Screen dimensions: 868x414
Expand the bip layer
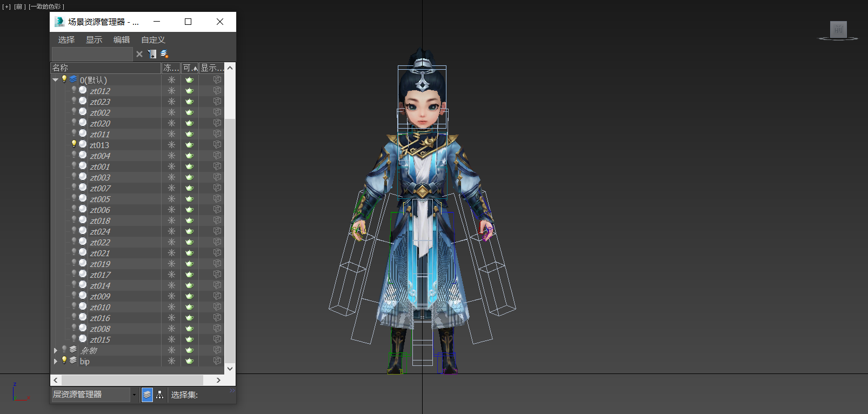click(55, 361)
